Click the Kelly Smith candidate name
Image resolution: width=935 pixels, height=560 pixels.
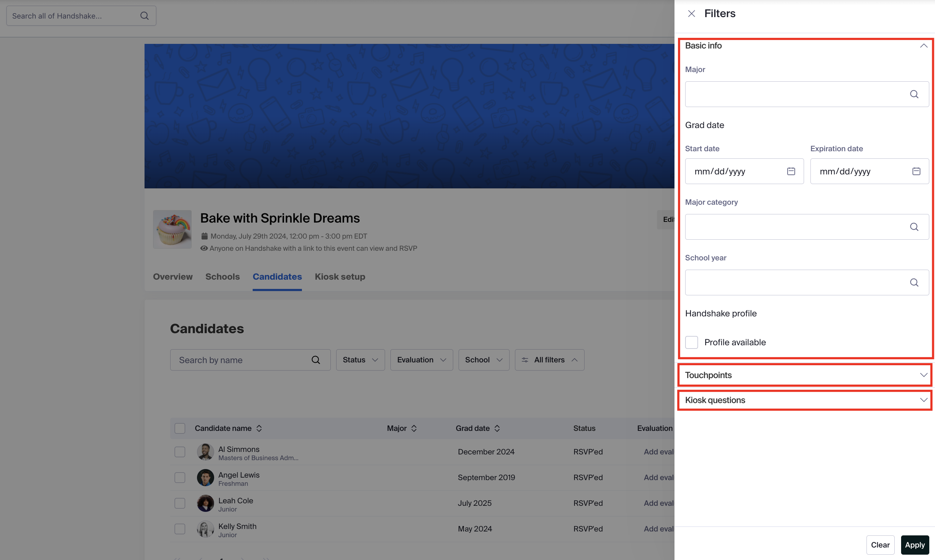pos(237,526)
